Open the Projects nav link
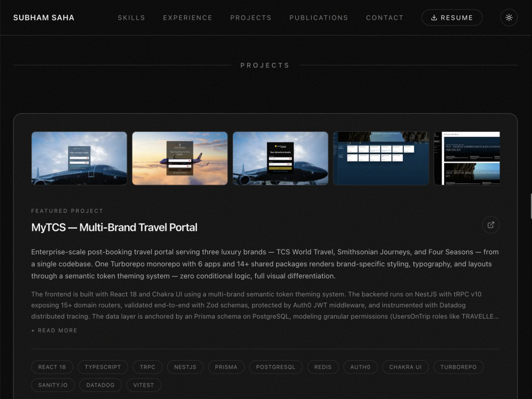 click(x=251, y=18)
